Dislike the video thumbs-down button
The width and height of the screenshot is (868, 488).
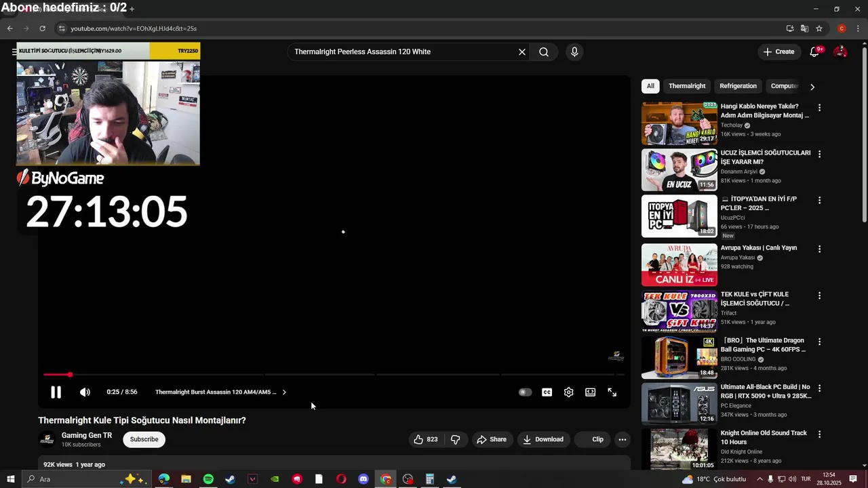click(455, 439)
